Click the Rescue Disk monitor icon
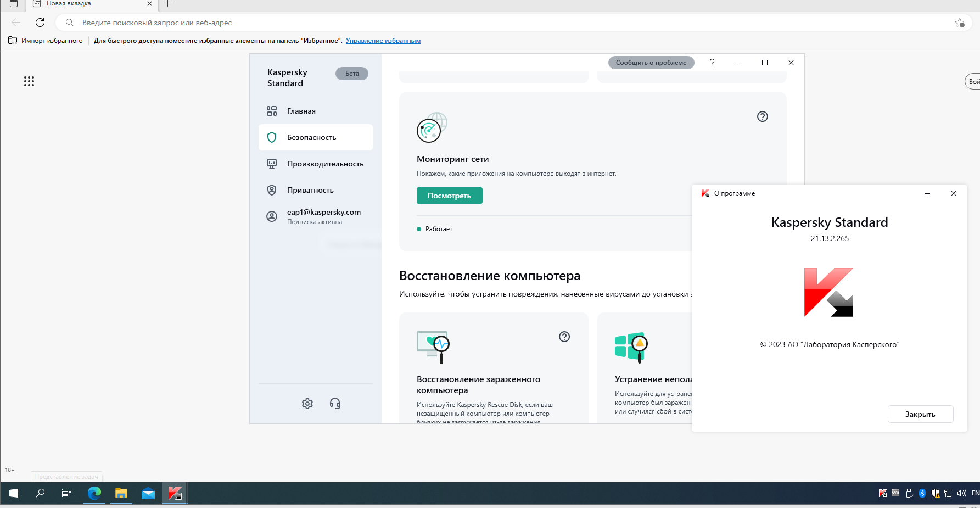 pos(433,347)
